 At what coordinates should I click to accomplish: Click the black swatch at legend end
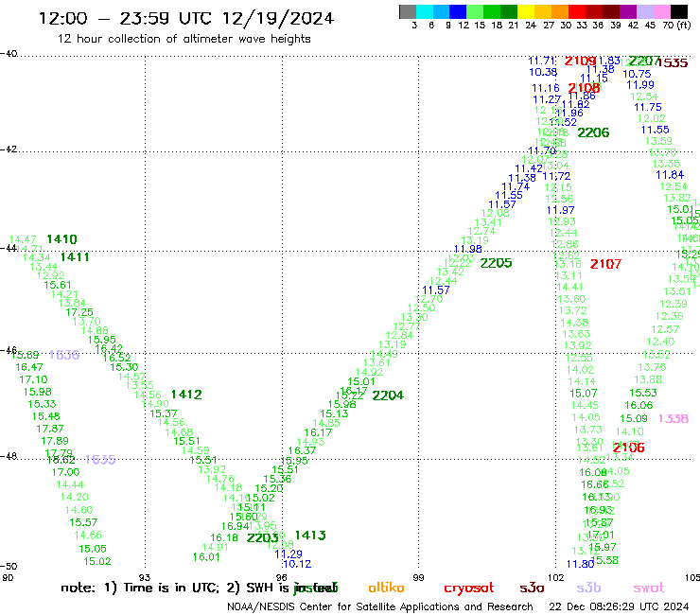678,11
